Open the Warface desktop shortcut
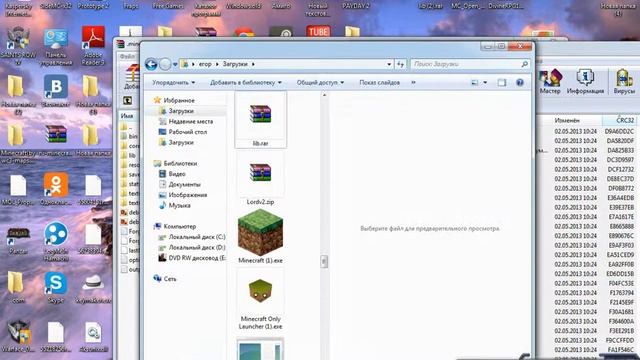The height and width of the screenshot is (360, 640). [18, 336]
